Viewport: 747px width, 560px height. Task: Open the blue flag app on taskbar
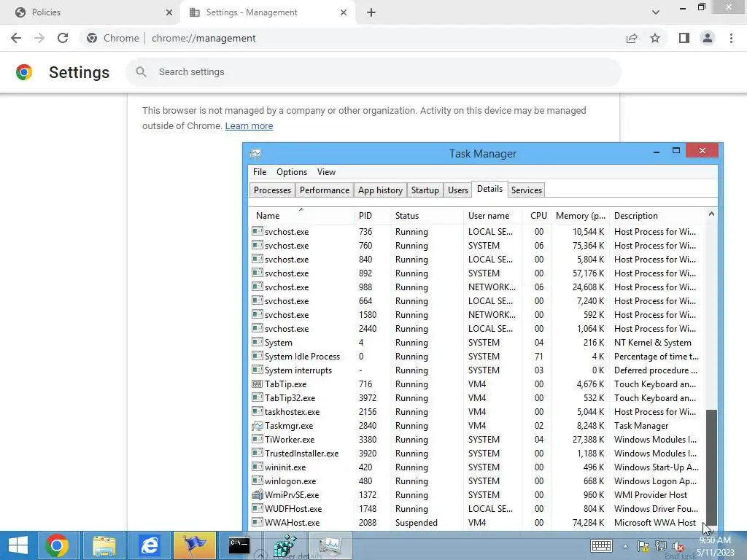coord(194,545)
